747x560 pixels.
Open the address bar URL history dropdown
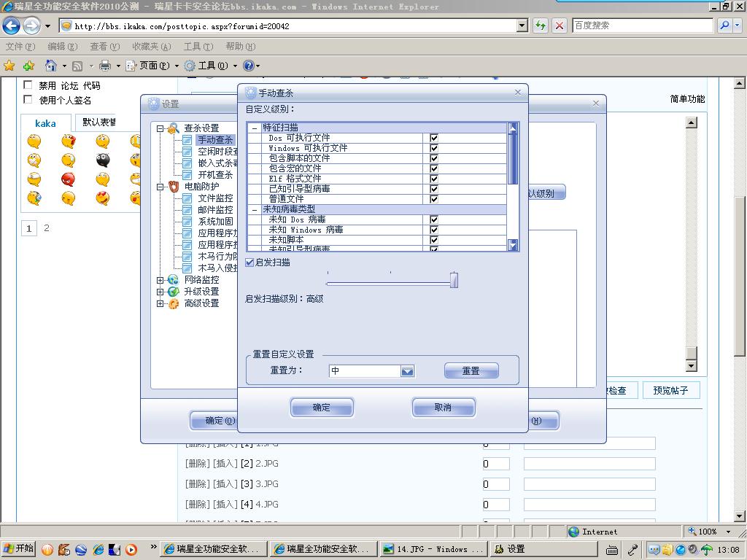(x=522, y=26)
